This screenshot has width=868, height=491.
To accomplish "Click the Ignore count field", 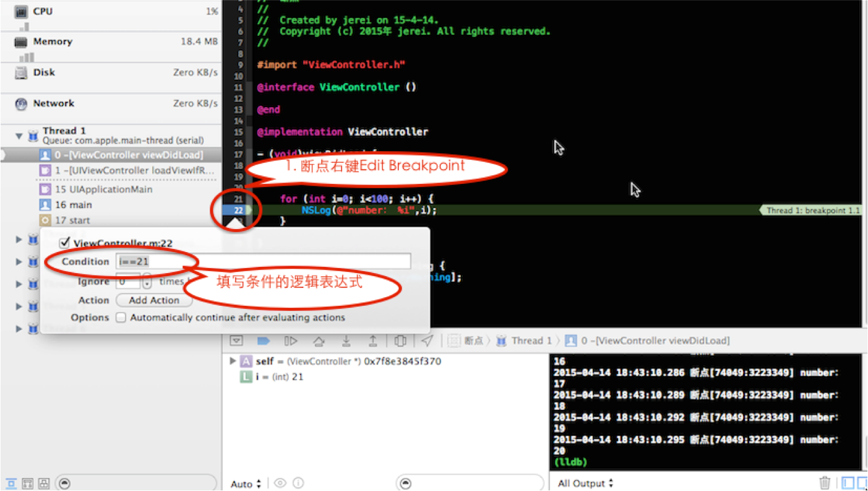I will point(128,282).
